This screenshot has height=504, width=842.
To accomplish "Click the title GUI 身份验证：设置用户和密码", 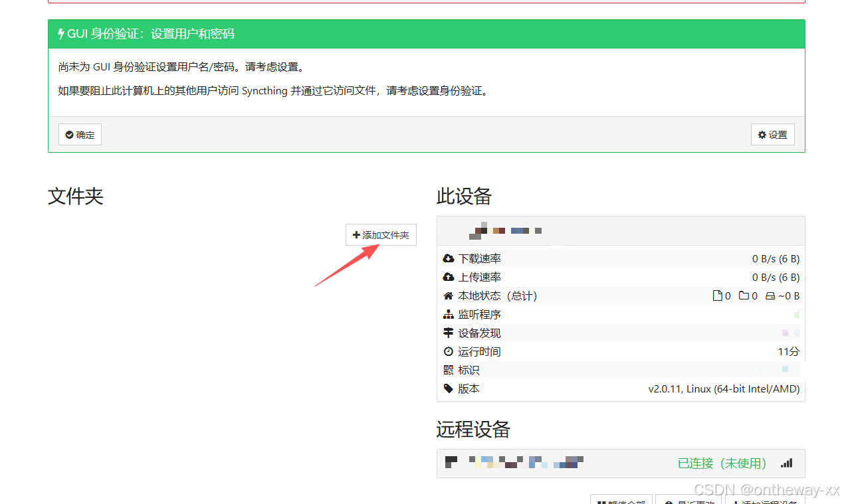I will [x=151, y=34].
